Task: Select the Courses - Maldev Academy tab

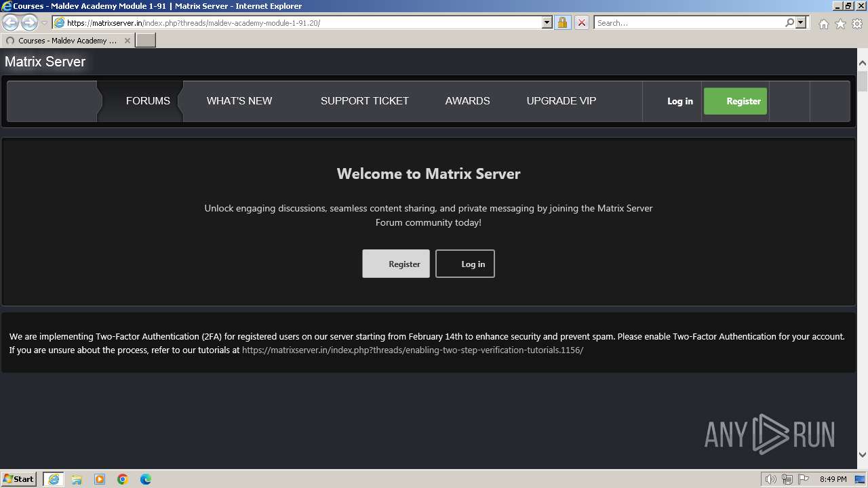Action: pos(68,41)
